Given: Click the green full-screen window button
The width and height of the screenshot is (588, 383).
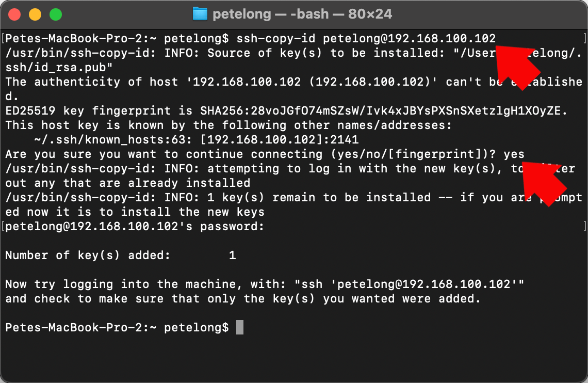Looking at the screenshot, I should click(56, 14).
